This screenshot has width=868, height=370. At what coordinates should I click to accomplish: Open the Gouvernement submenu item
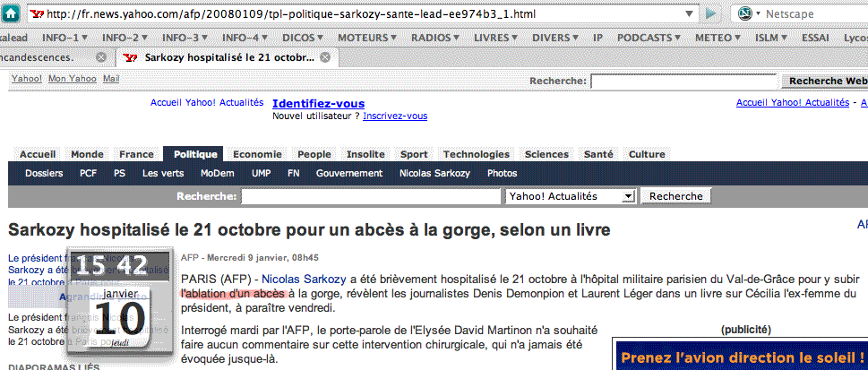[x=349, y=174]
